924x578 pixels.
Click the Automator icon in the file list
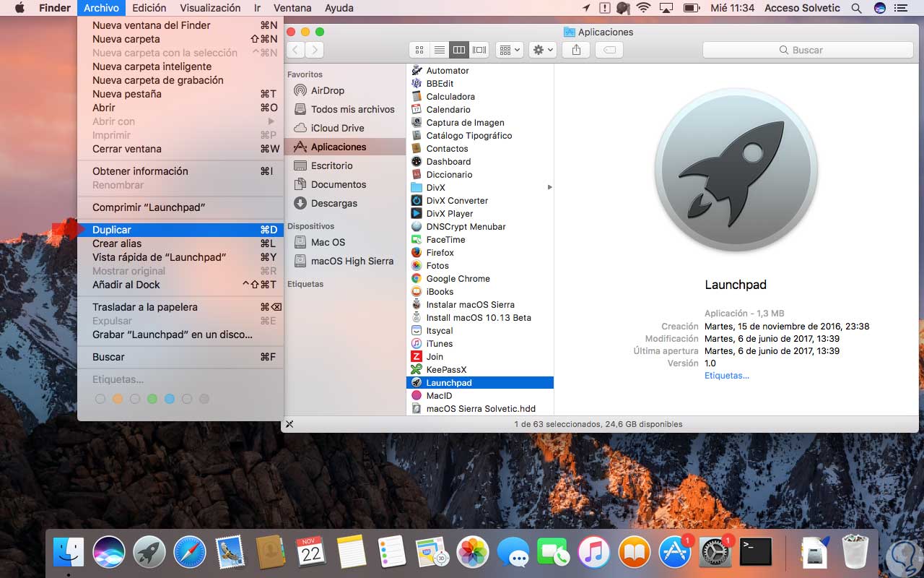417,71
